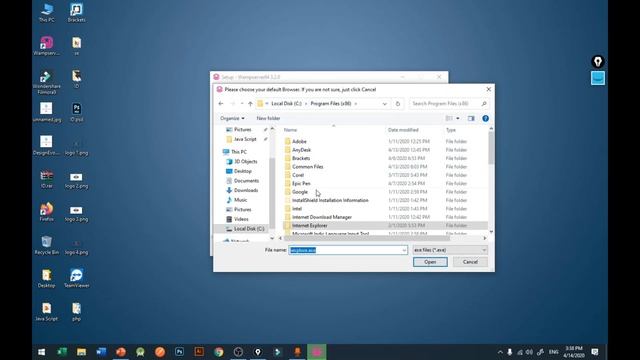Click New folder in the toolbar
This screenshot has height=360, width=640.
[x=268, y=118]
